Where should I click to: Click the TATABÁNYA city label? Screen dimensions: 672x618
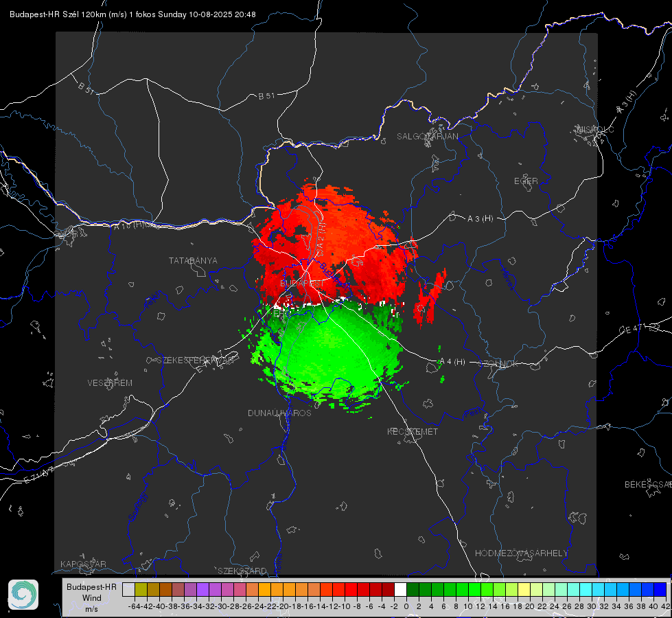193,261
